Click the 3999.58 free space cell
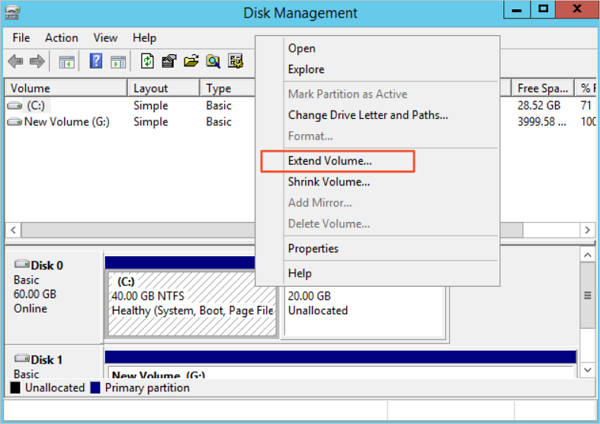Screen dimensions: 600x424 point(541,122)
